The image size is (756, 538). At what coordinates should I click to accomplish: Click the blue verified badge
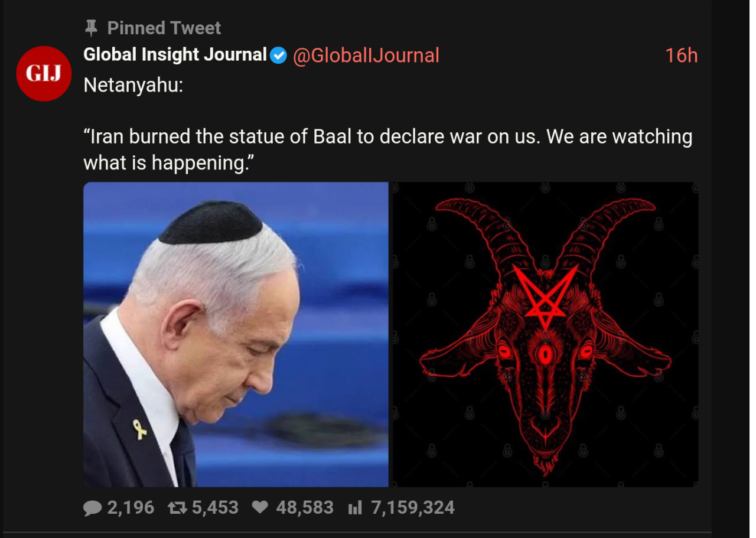click(278, 56)
